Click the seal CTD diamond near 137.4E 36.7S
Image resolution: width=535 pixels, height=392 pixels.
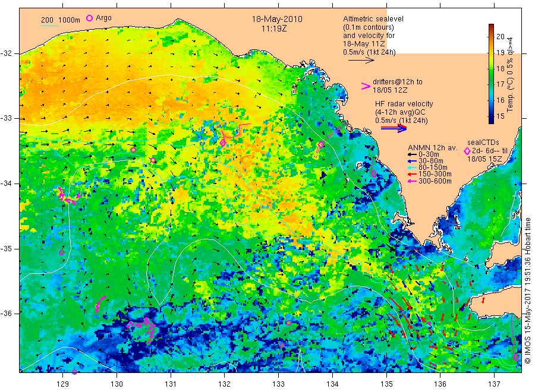(x=516, y=358)
